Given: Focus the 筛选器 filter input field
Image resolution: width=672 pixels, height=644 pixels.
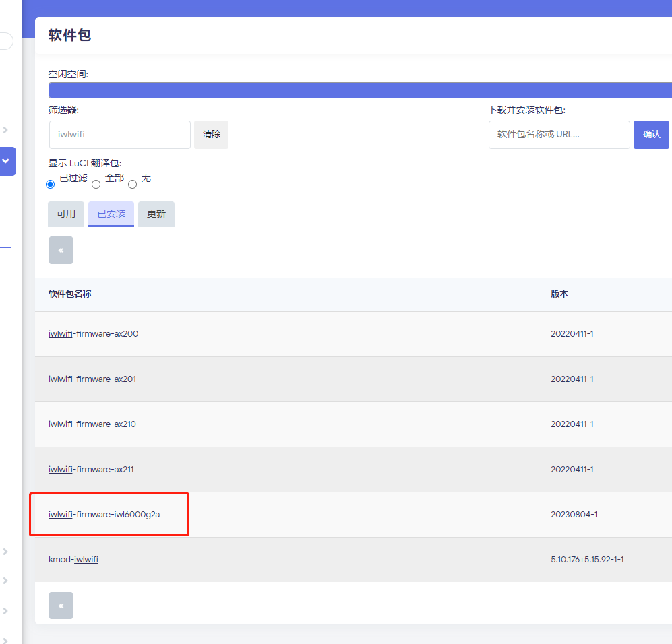Looking at the screenshot, I should pyautogui.click(x=120, y=135).
